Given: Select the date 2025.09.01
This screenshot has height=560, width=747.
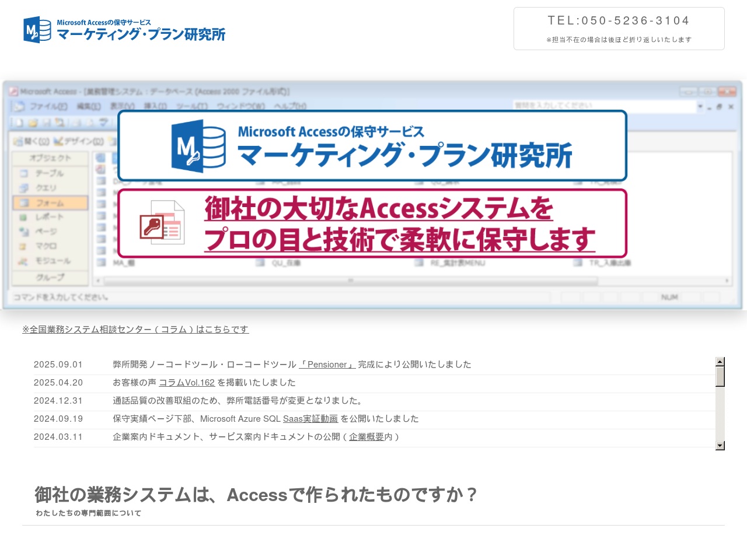Looking at the screenshot, I should tap(58, 365).
